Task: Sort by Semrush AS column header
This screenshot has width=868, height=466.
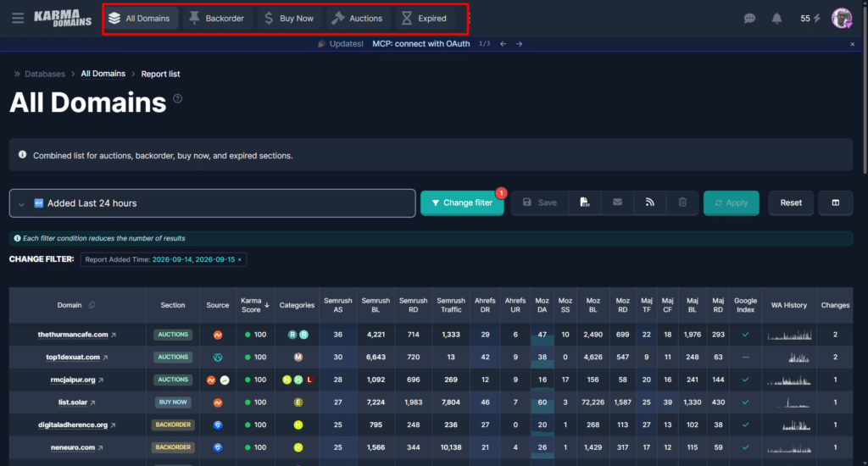Action: point(337,305)
